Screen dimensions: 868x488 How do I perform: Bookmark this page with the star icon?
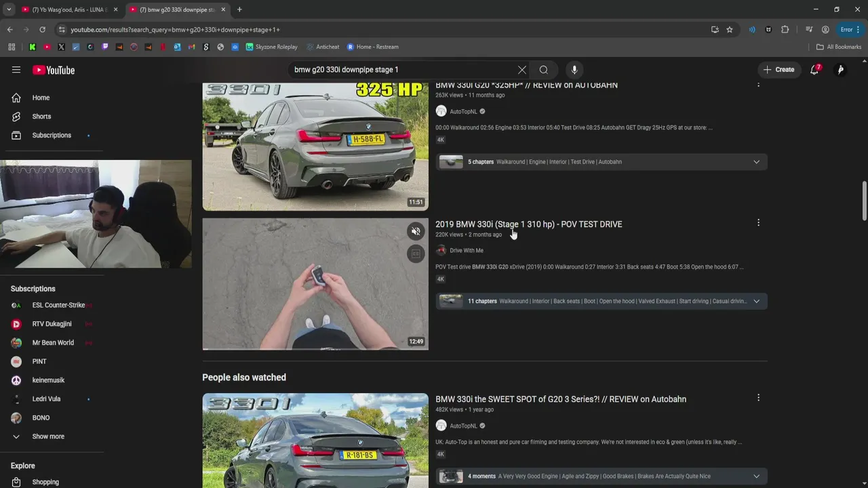[x=730, y=30]
